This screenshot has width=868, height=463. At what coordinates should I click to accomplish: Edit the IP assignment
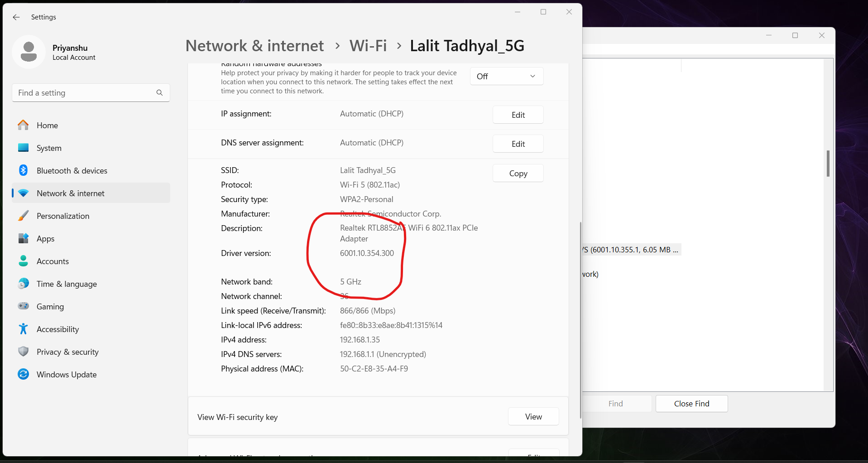click(518, 115)
